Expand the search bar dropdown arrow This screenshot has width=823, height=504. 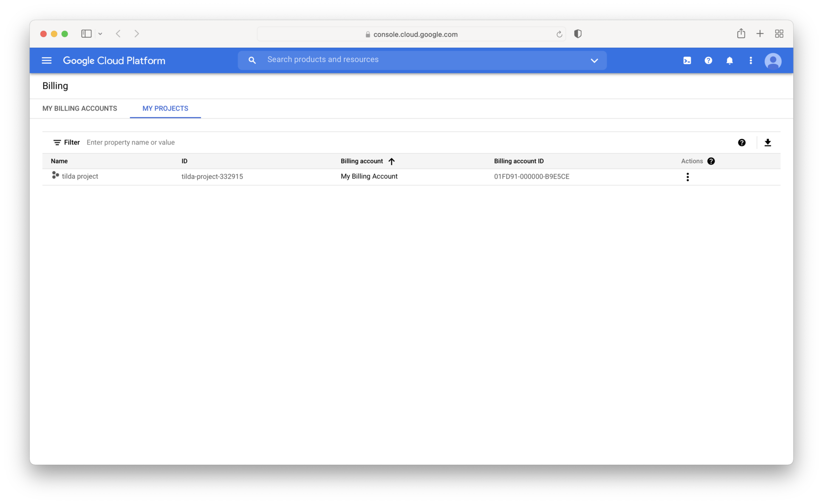tap(594, 61)
